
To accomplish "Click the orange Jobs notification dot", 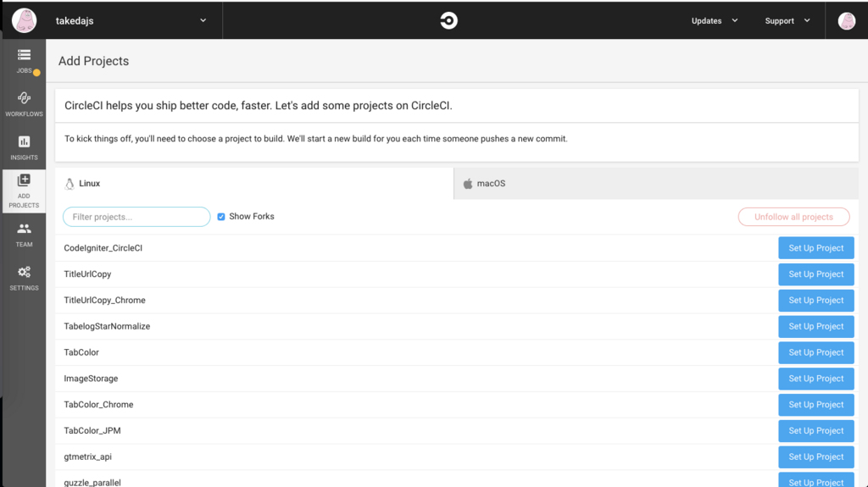I will tap(36, 73).
